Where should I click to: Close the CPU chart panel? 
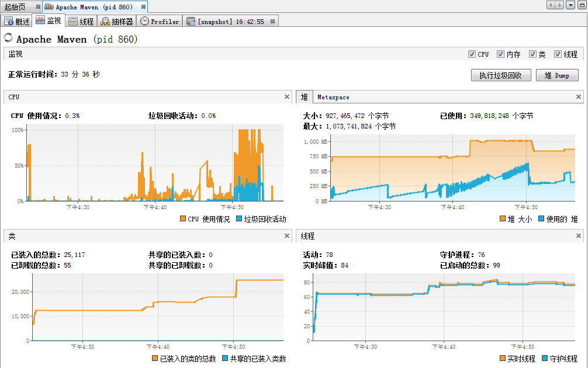click(x=287, y=97)
